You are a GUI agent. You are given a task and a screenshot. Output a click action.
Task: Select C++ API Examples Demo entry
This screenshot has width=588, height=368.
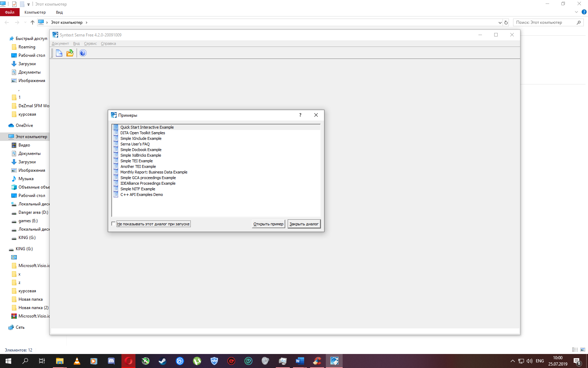pos(216,195)
